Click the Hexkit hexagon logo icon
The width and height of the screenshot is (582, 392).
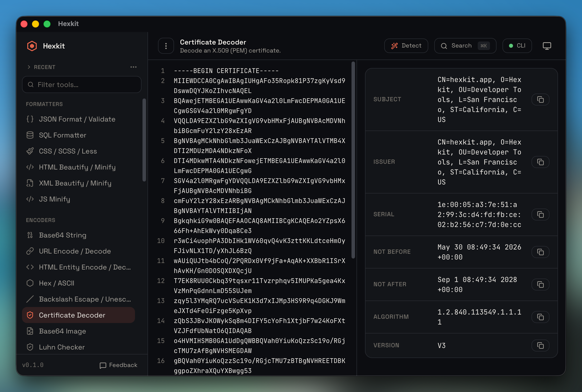coord(32,46)
